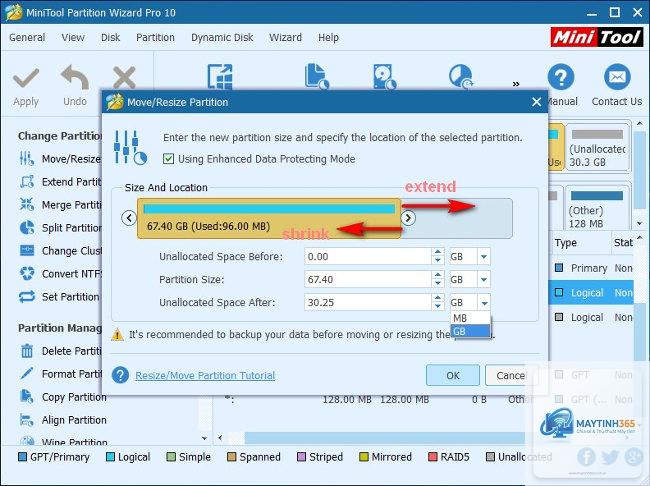
Task: Choose Delete Partition in side panel
Action: 60,351
